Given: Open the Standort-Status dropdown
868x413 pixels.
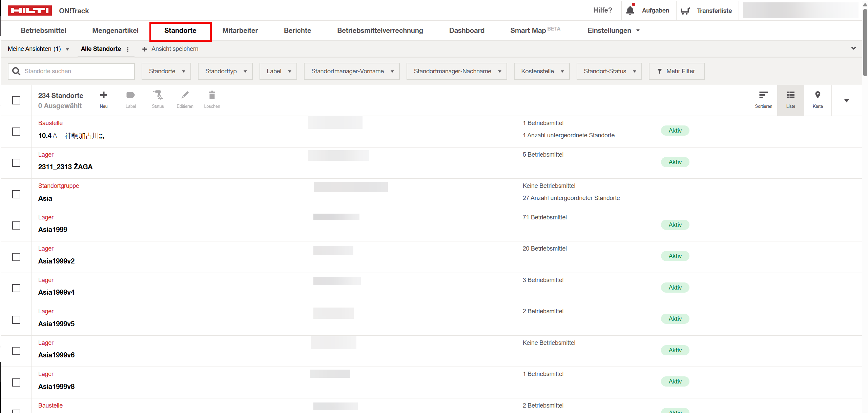Looking at the screenshot, I should point(609,71).
